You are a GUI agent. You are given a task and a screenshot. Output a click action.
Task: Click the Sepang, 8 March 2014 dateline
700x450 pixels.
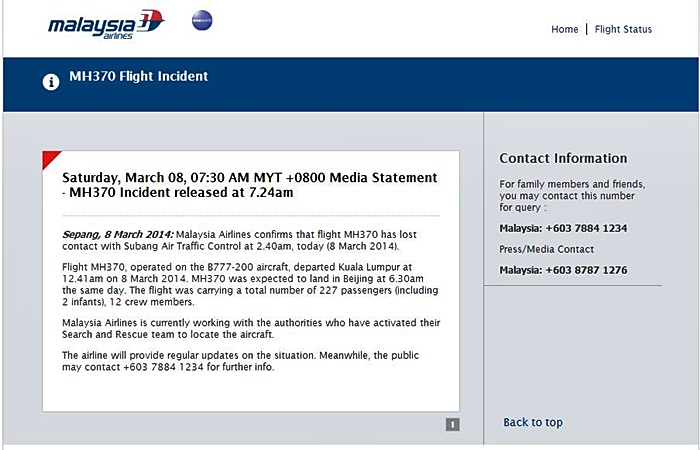tap(117, 234)
